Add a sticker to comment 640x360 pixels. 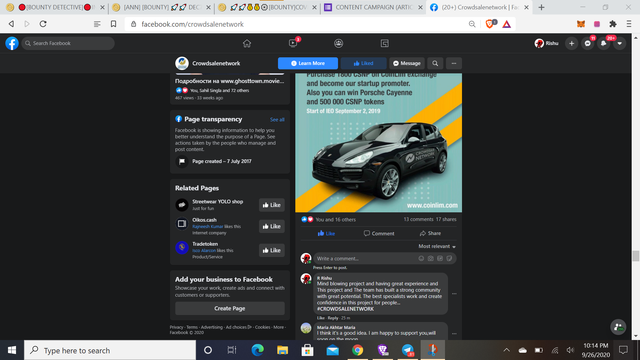click(x=449, y=258)
